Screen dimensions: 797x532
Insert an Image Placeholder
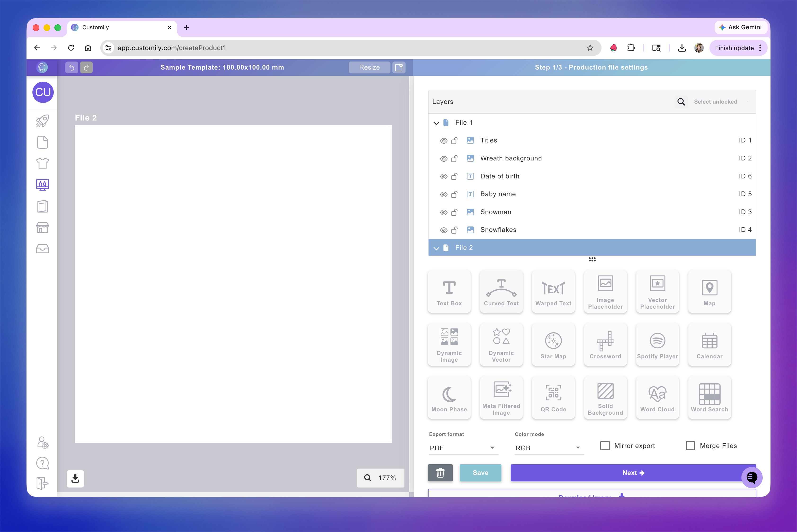pos(605,292)
